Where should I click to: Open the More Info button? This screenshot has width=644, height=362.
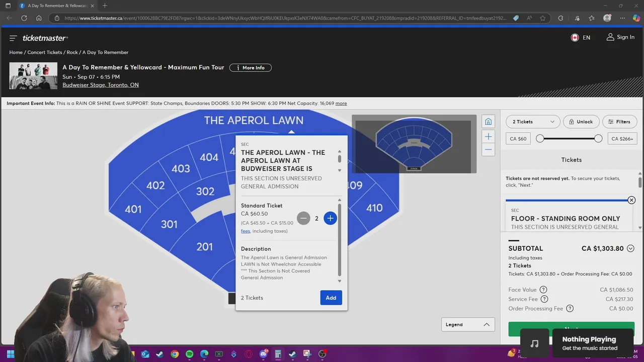251,68
